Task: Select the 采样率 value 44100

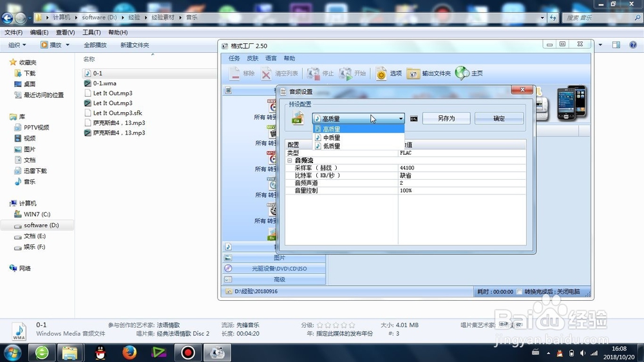Action: coord(462,167)
